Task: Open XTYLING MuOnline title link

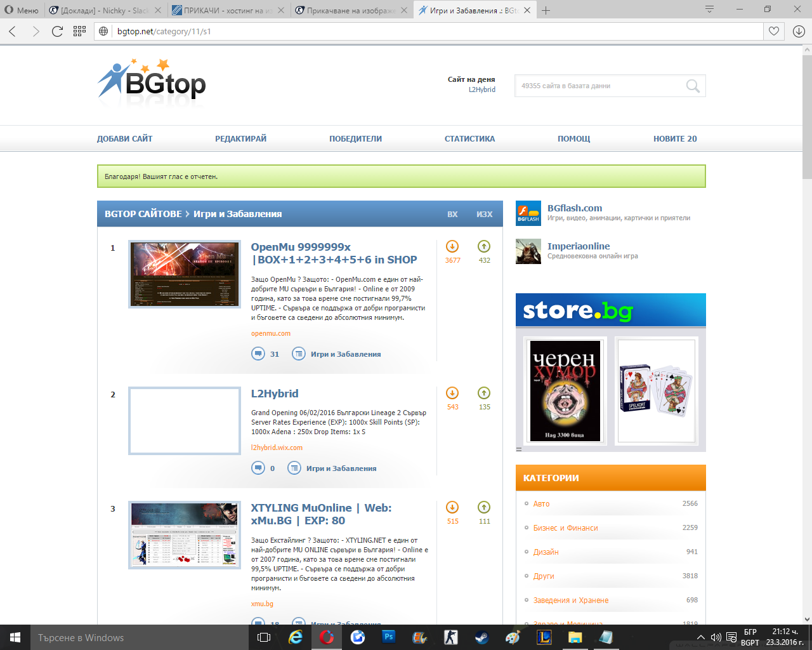Action: point(321,514)
